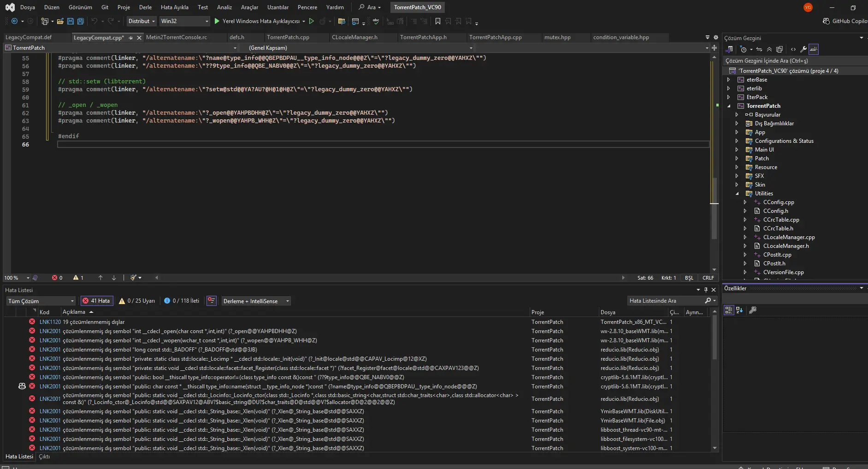Click the View Code angle-brackets icon in Solution Explorer
Screen dimensions: 868x469
(x=793, y=49)
